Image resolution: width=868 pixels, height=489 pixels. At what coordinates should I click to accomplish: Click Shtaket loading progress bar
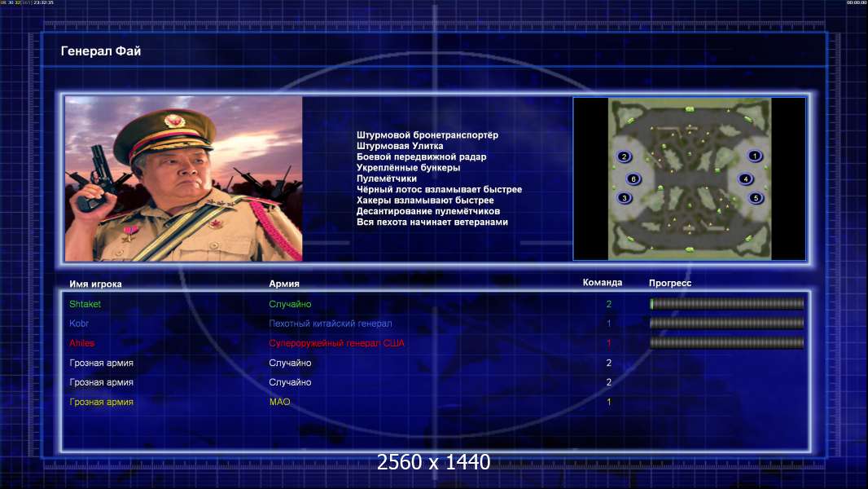point(727,303)
